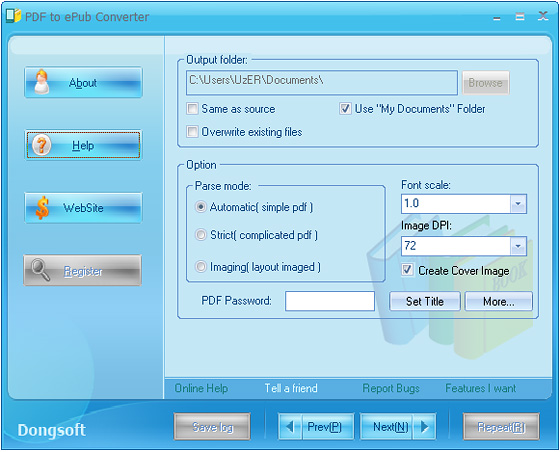This screenshot has width=560, height=452.
Task: Close the PDF to ePub Converter window
Action: coord(543,16)
